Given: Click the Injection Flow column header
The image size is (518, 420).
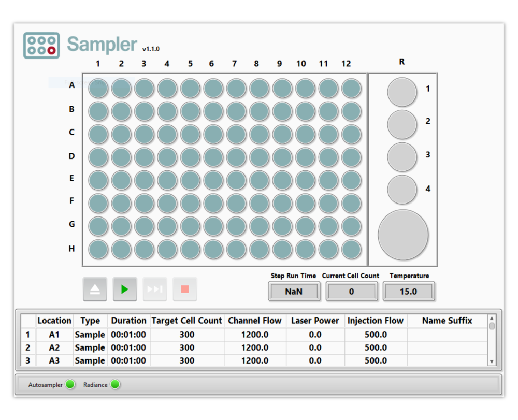Looking at the screenshot, I should 376,321.
